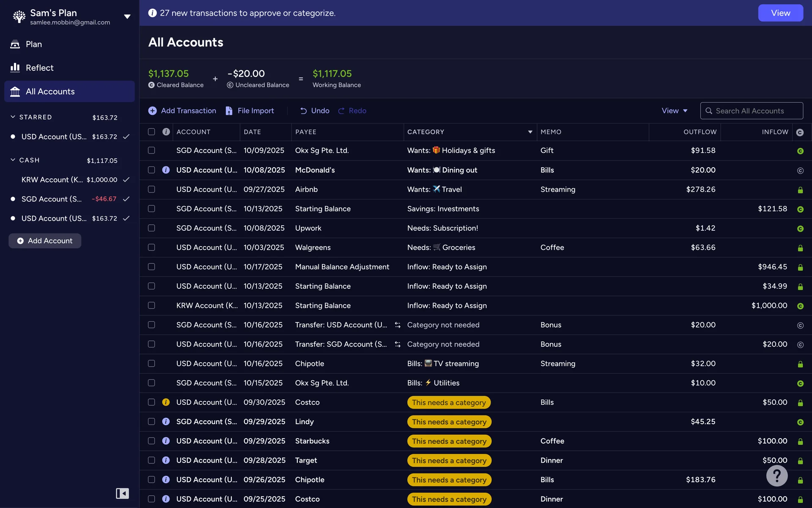This screenshot has width=812, height=508.
Task: Select the Walgreens transaction checkbox
Action: point(151,247)
